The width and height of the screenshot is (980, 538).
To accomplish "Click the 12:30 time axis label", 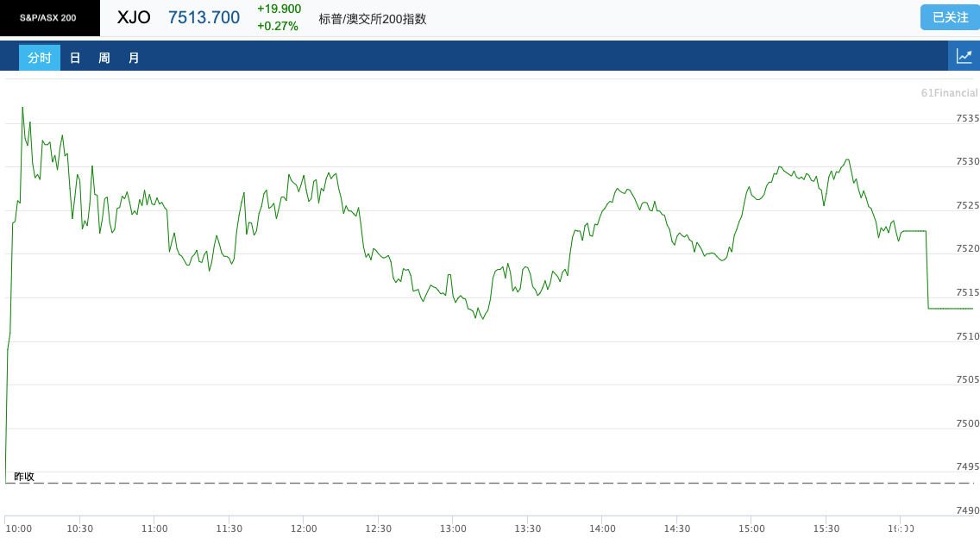I will pyautogui.click(x=378, y=529).
